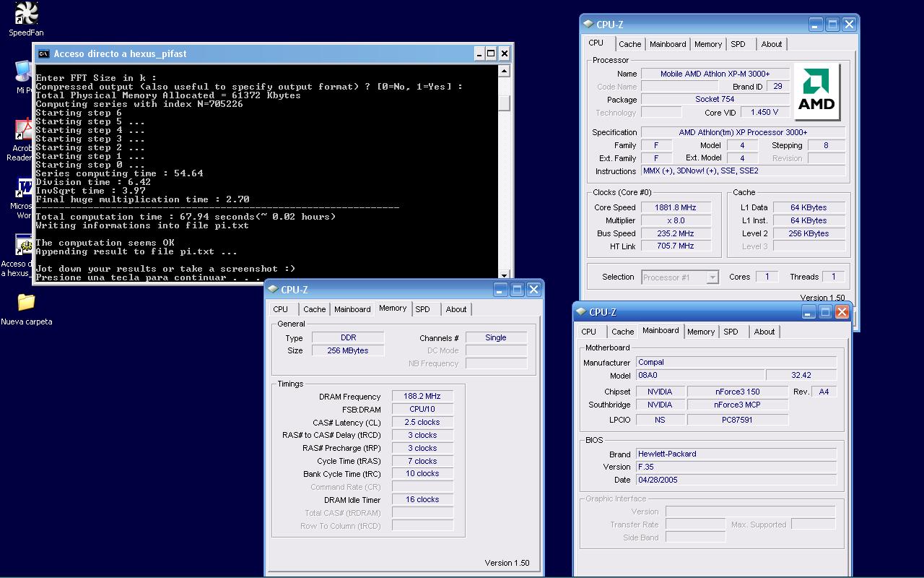Close the Memory CPU-Z window
Viewport: 924px width, 578px height.
[533, 290]
